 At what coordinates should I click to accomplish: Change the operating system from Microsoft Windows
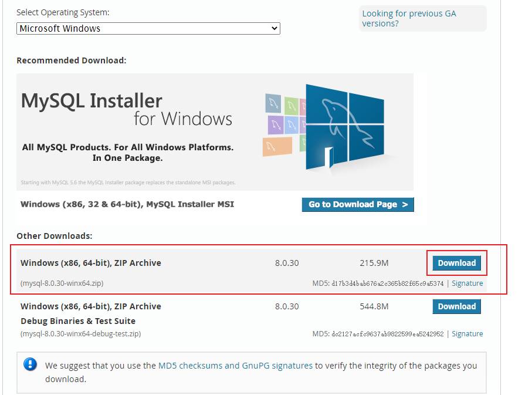(x=148, y=28)
